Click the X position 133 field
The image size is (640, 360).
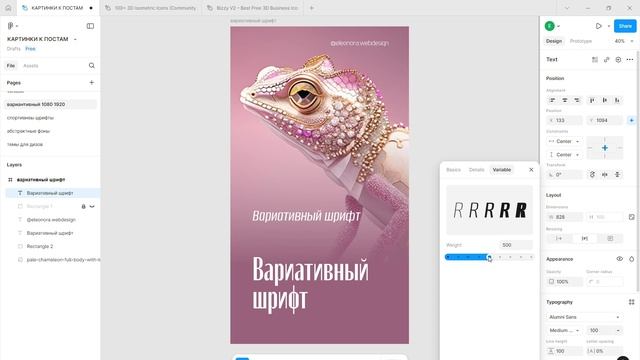tap(564, 120)
